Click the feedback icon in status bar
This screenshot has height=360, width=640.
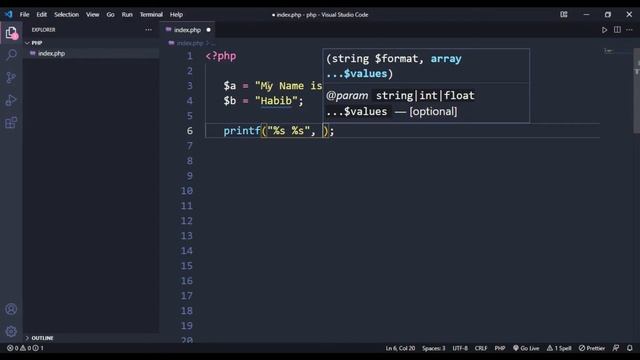[x=616, y=348]
